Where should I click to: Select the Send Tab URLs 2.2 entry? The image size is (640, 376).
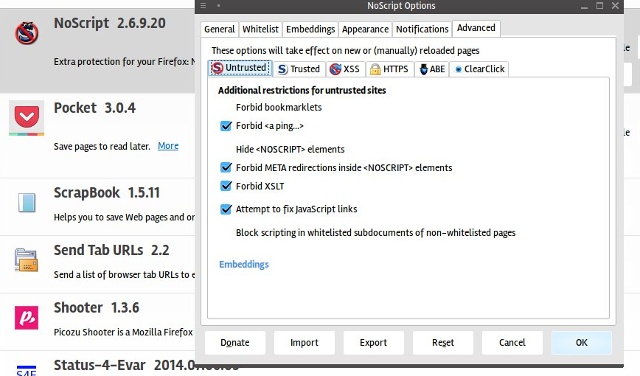pyautogui.click(x=98, y=264)
